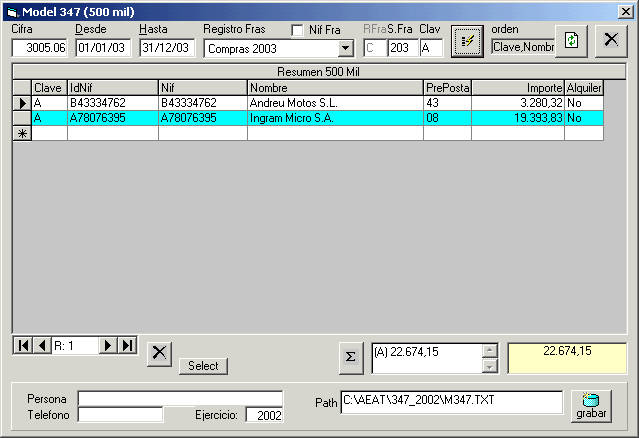Click the X button in the top toolbar

[x=610, y=41]
